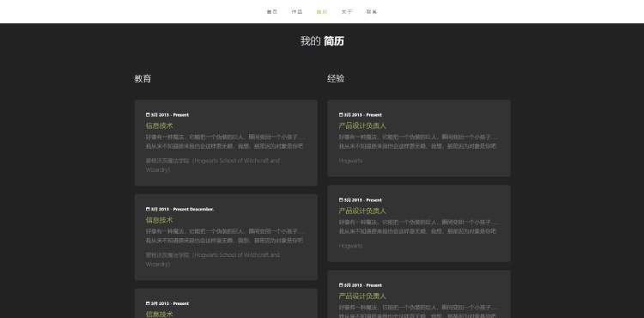Open the 联系 navigation item
644x318 pixels.
tap(372, 12)
